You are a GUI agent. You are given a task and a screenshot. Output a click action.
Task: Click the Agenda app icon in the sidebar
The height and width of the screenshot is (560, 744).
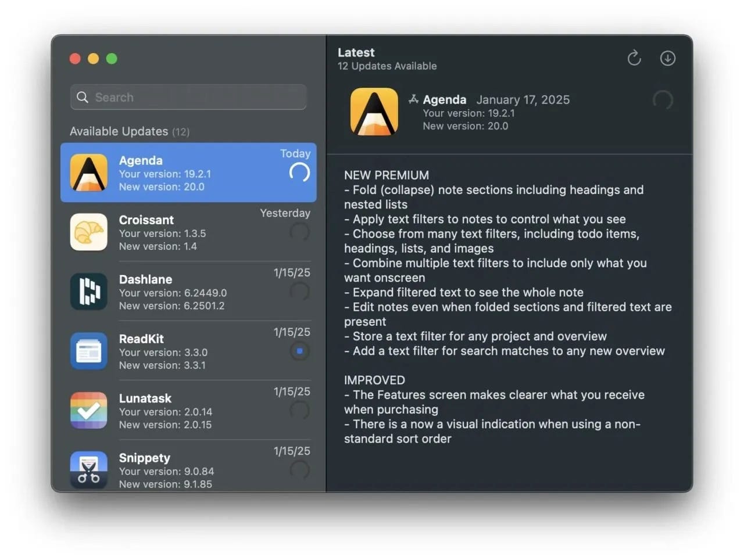(x=88, y=173)
